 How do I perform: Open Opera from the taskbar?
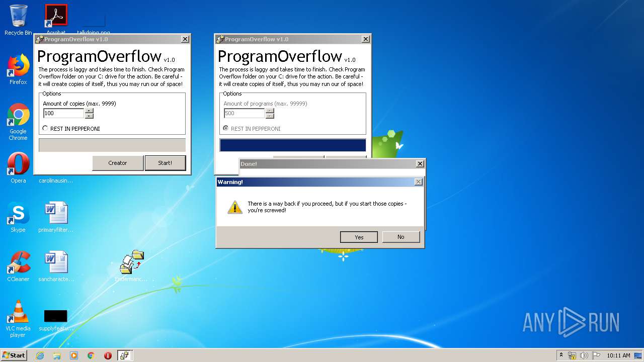[x=108, y=355]
